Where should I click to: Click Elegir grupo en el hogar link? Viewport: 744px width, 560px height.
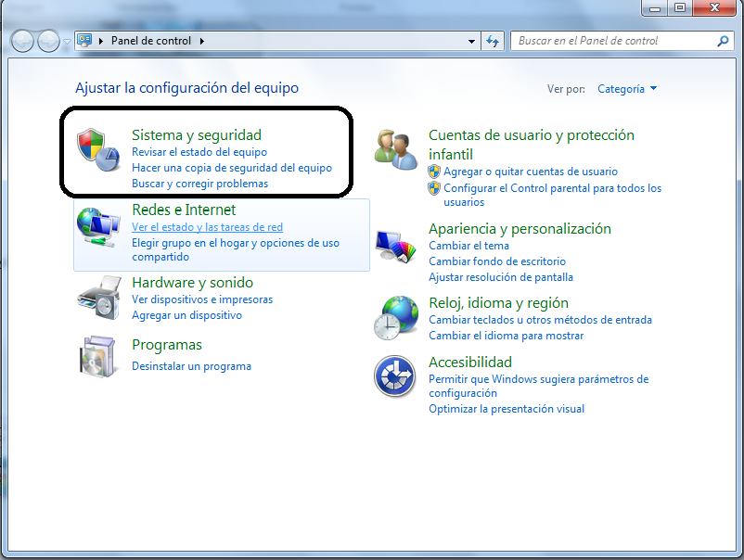[236, 249]
